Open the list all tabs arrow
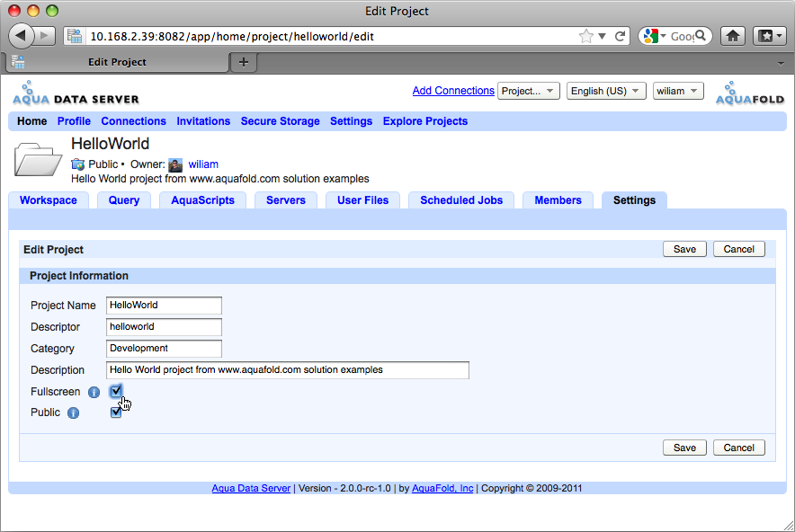The image size is (795, 532). [x=781, y=63]
